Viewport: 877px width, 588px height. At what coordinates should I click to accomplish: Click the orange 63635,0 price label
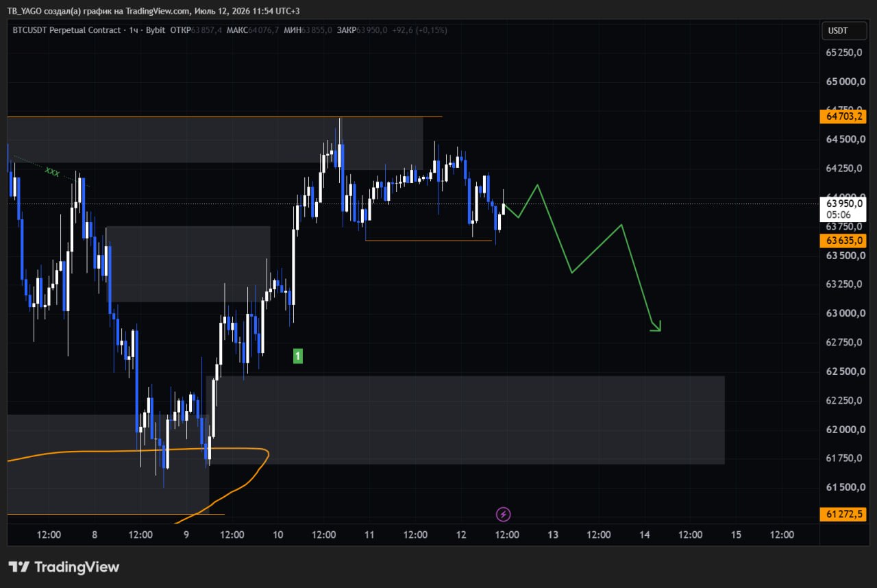click(843, 241)
